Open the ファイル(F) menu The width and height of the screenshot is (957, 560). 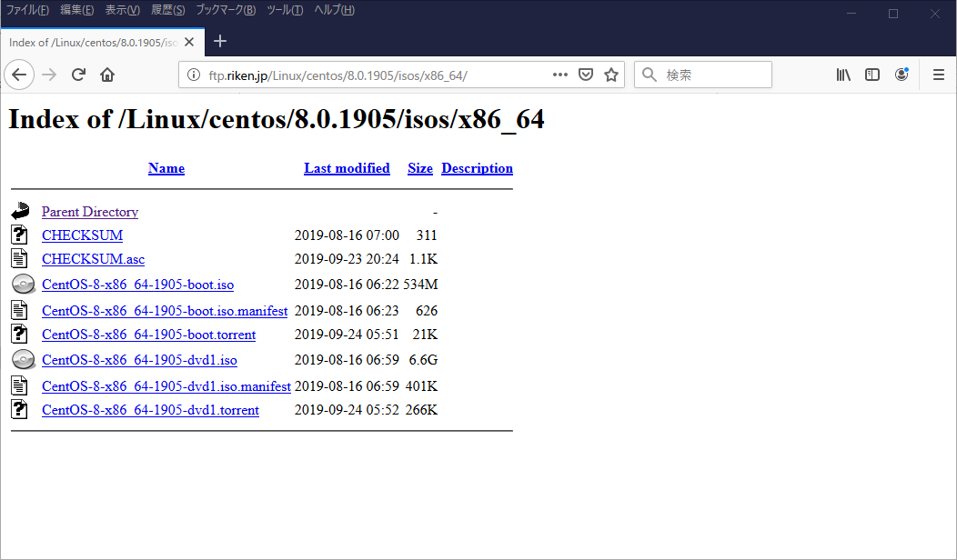click(27, 10)
